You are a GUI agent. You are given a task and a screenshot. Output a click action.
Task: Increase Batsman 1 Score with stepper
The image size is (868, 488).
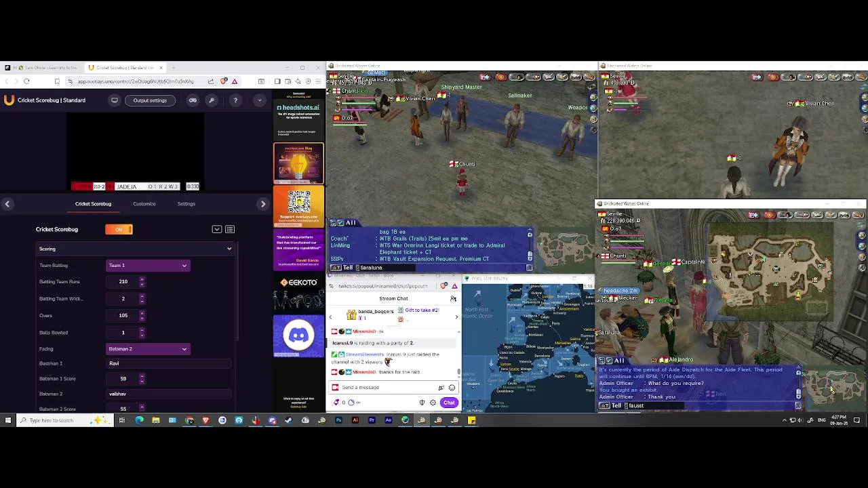[x=142, y=376]
